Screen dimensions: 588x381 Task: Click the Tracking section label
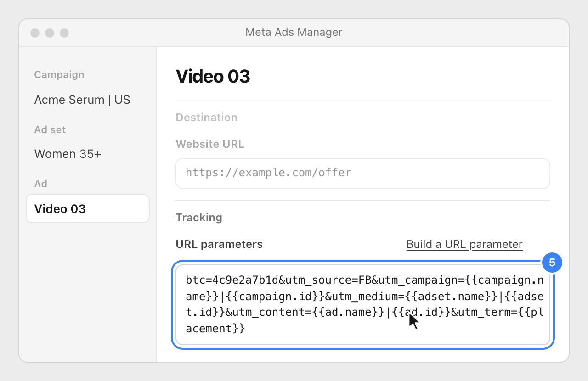(x=199, y=218)
